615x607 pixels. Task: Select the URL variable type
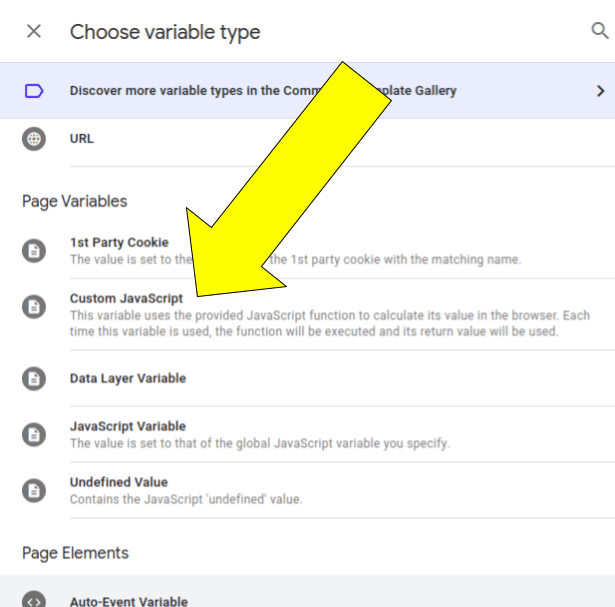[x=82, y=139]
